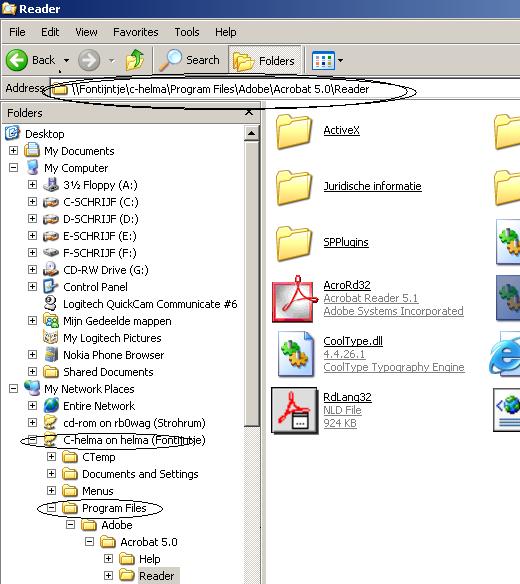
Task: Expand Documents and Settings node
Action: [51, 473]
